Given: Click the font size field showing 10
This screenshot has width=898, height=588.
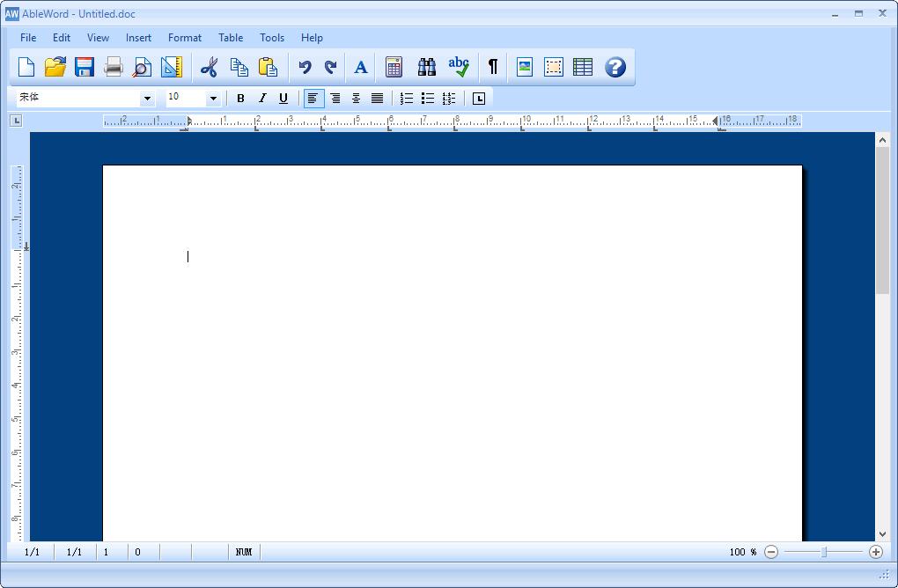Looking at the screenshot, I should [x=186, y=98].
